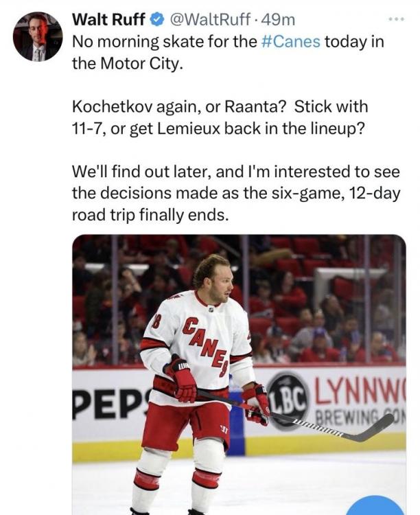420x515 pixels.
Task: Open Walt Ruff's profile avatar photo
Action: pyautogui.click(x=38, y=36)
